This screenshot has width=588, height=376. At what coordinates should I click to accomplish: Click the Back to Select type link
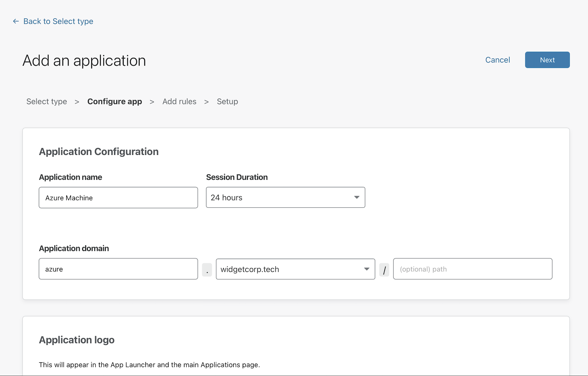58,21
